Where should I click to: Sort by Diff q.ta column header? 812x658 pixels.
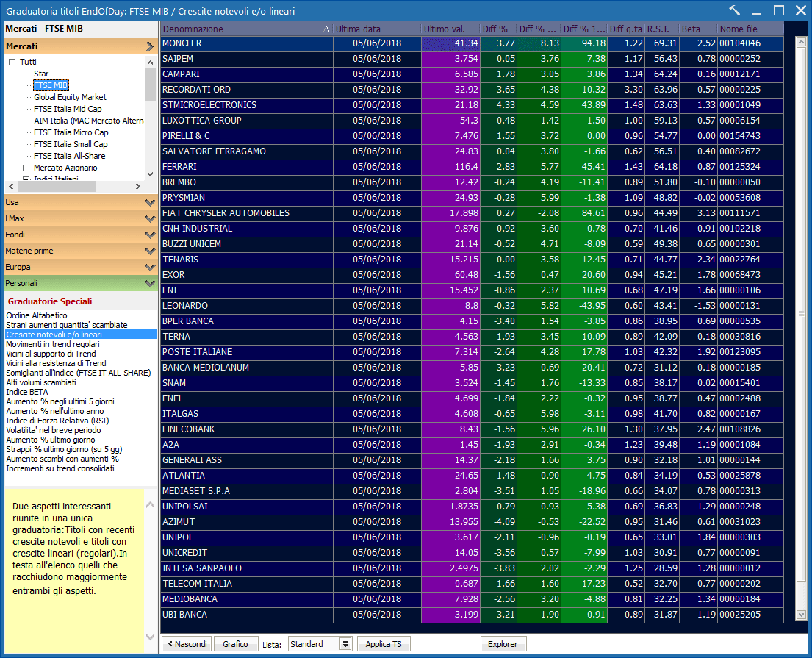pyautogui.click(x=625, y=29)
